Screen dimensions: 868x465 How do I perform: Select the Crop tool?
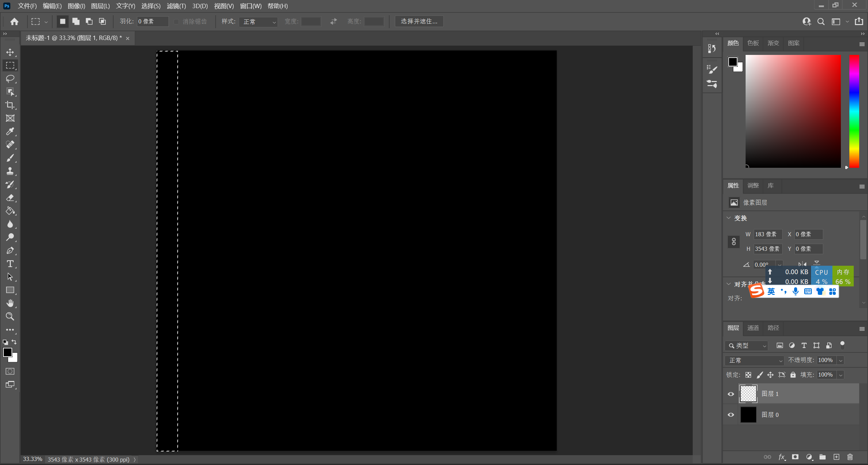tap(10, 105)
